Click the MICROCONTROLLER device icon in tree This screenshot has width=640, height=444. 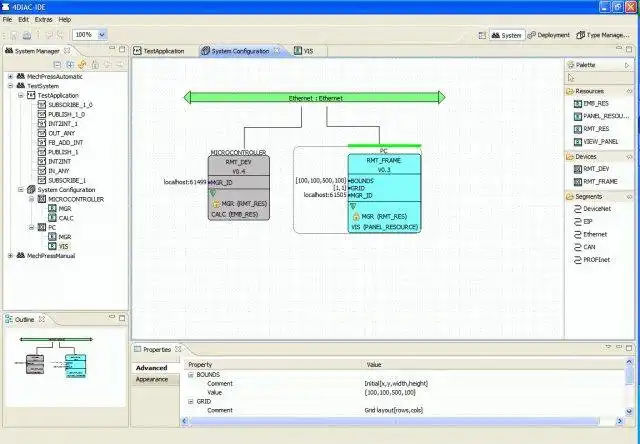42,199
